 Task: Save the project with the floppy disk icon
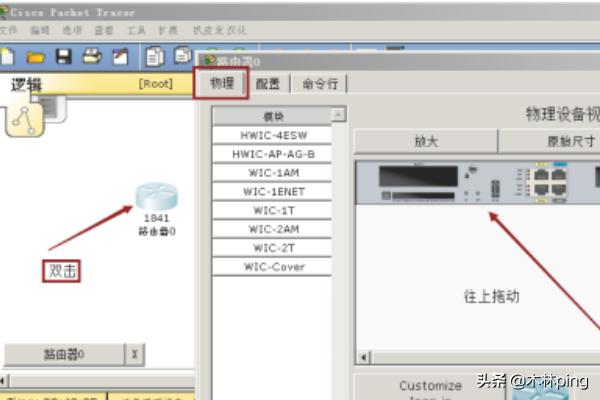(x=64, y=57)
